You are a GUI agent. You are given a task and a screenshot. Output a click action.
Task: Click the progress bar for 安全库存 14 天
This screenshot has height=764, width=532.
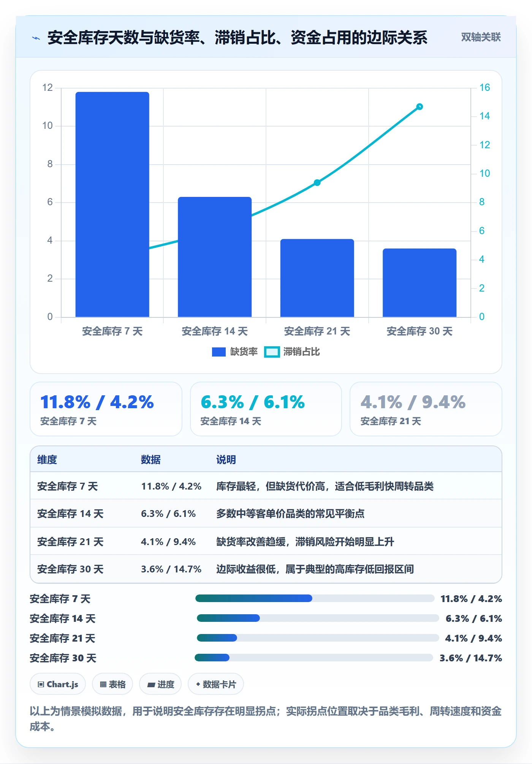(x=318, y=618)
